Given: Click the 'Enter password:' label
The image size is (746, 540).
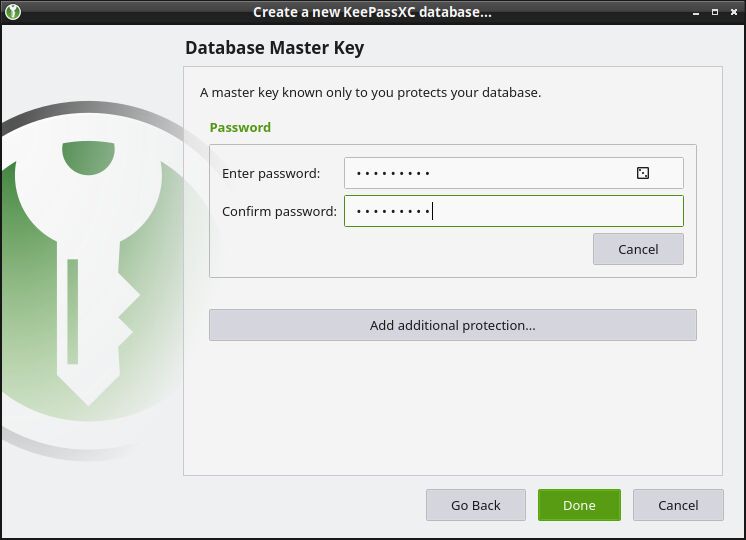Looking at the screenshot, I should (271, 173).
